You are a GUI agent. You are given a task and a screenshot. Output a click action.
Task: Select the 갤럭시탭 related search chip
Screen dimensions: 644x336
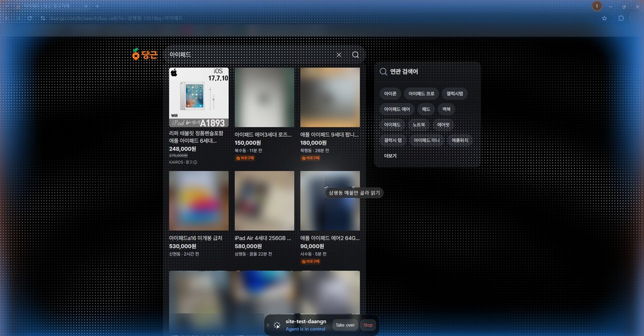[455, 94]
